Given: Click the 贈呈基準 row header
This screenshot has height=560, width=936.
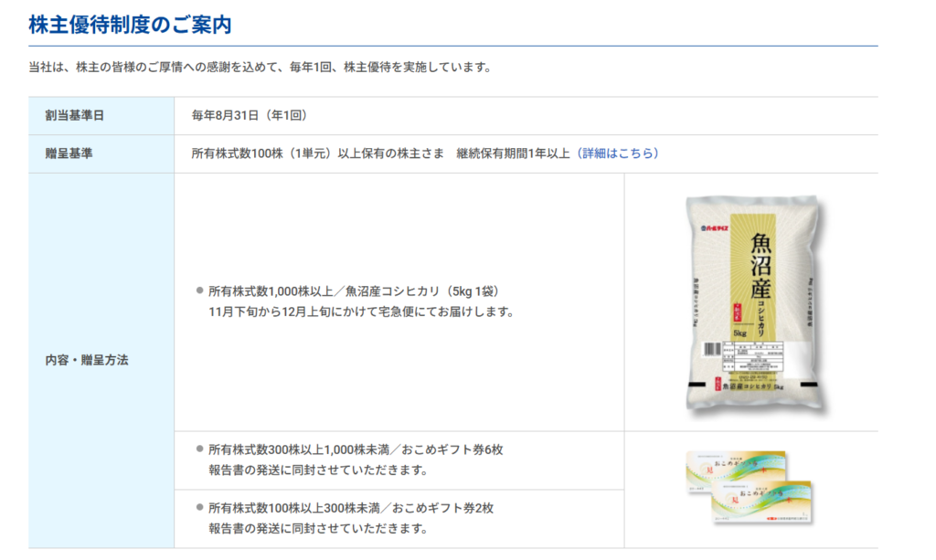Looking at the screenshot, I should click(69, 153).
